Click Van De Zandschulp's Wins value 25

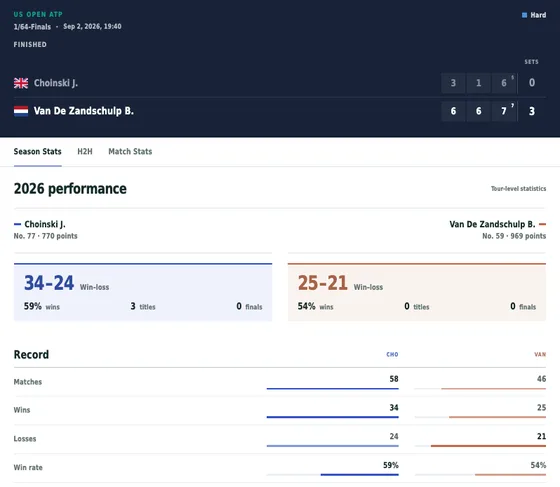(x=541, y=407)
